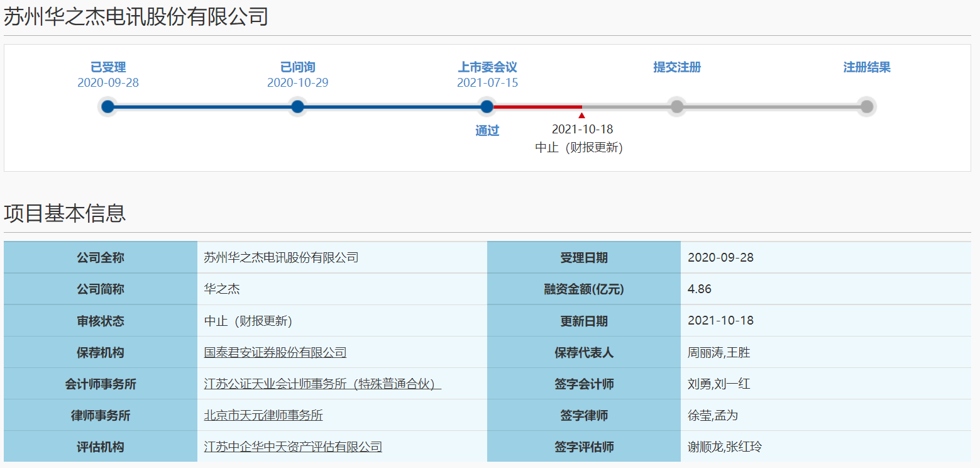The image size is (980, 468).
Task: Open the 江苏公证天业会计师事务所 link
Action: click(x=322, y=384)
